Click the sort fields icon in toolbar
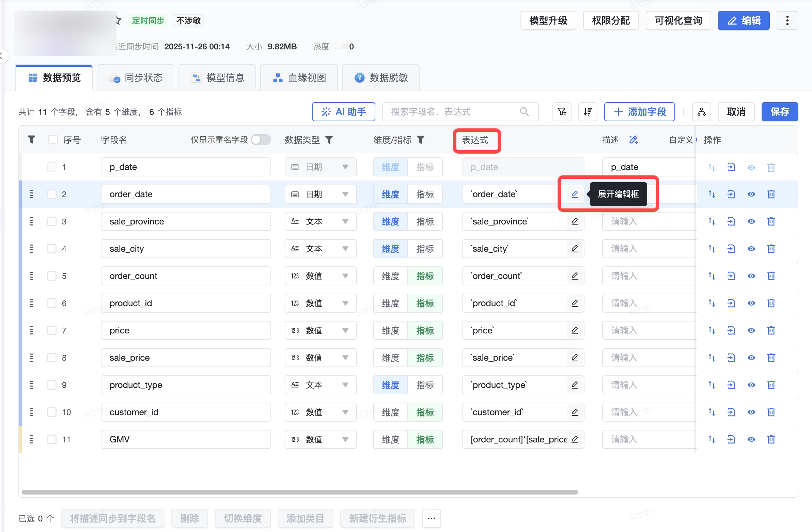 tap(588, 112)
